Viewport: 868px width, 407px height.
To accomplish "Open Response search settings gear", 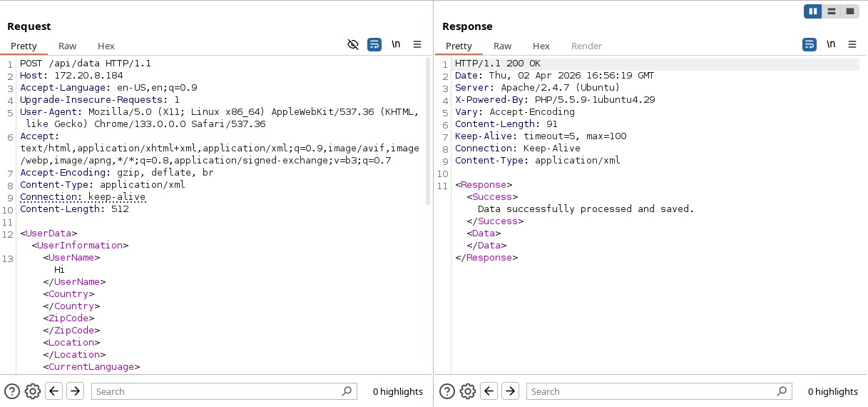I will point(467,391).
